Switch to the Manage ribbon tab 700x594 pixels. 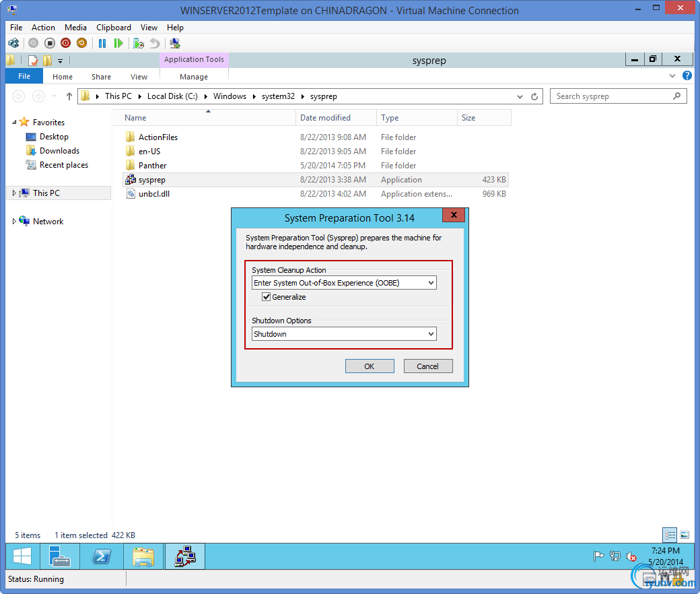coord(194,77)
